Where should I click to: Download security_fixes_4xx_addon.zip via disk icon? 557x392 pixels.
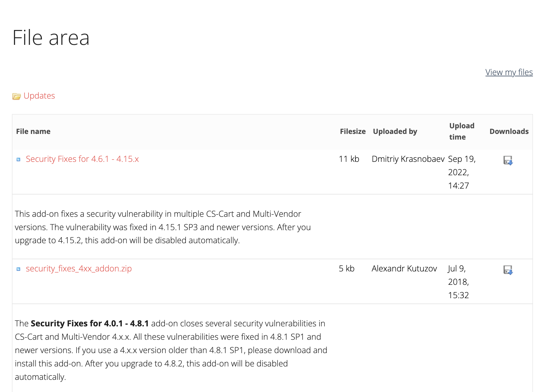click(508, 270)
